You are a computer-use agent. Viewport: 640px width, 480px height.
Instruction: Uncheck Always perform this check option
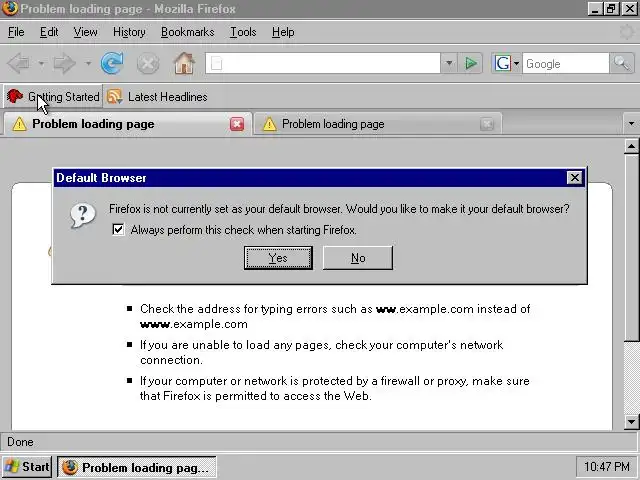[x=118, y=229]
